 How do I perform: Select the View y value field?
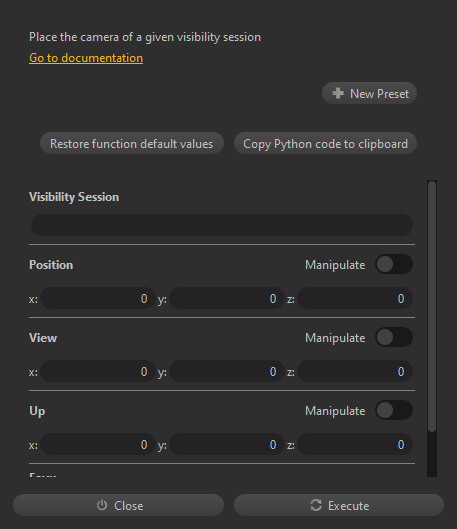click(x=227, y=371)
